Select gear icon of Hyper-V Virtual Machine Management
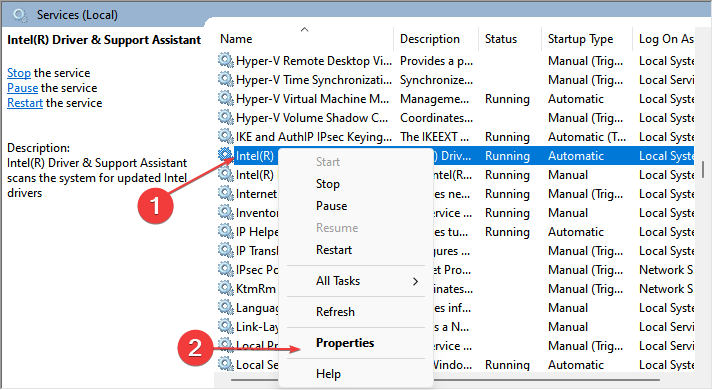 tap(225, 98)
